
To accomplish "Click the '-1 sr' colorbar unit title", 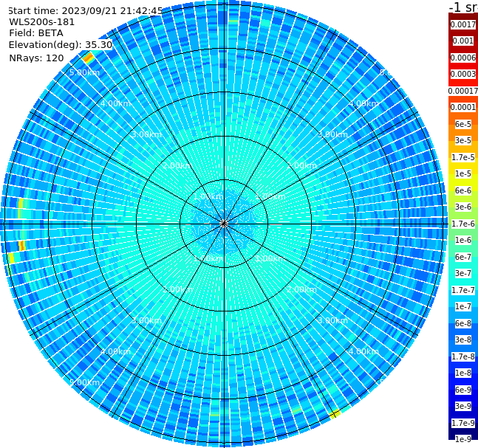I will click(463, 7).
